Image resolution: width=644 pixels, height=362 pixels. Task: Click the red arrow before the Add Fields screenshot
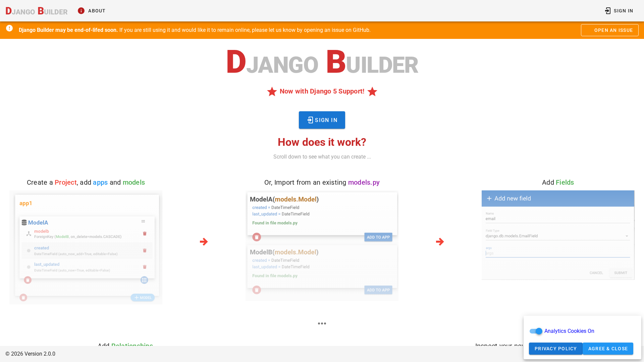click(x=440, y=242)
